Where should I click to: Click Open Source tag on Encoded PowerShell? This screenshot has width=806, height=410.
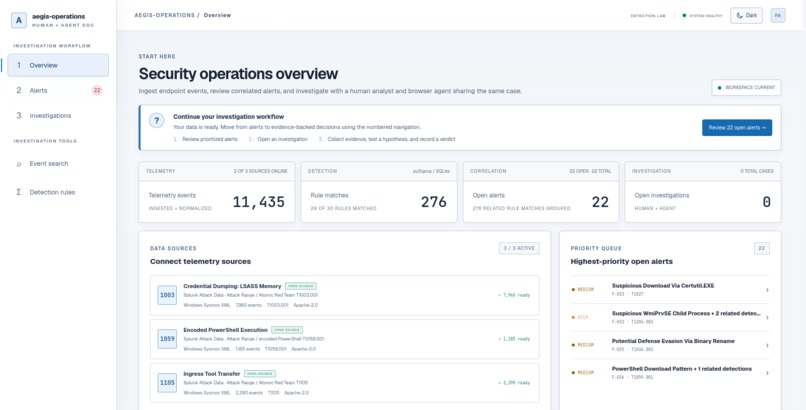click(x=287, y=330)
